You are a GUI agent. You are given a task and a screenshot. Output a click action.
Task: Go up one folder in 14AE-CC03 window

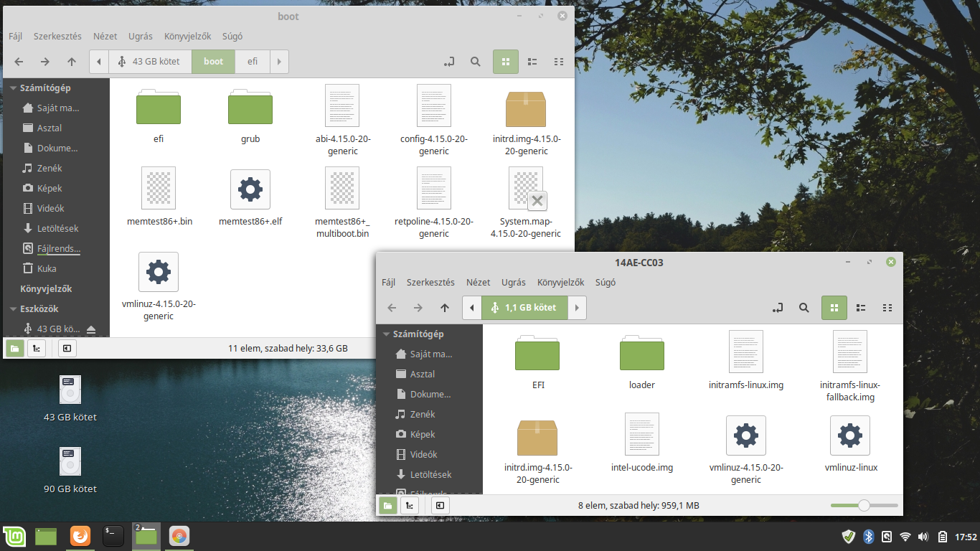coord(445,308)
